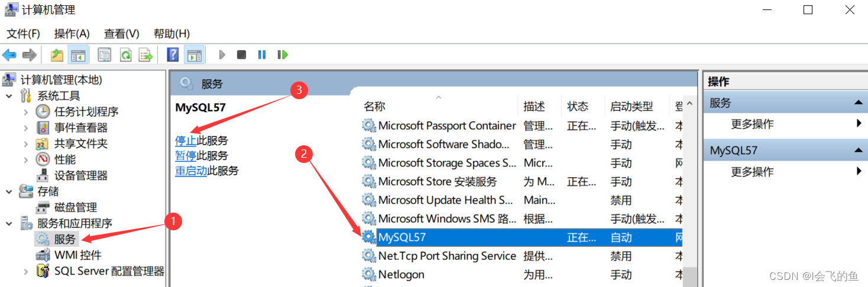Click the 性能 monitor icon in tree

pos(43,159)
